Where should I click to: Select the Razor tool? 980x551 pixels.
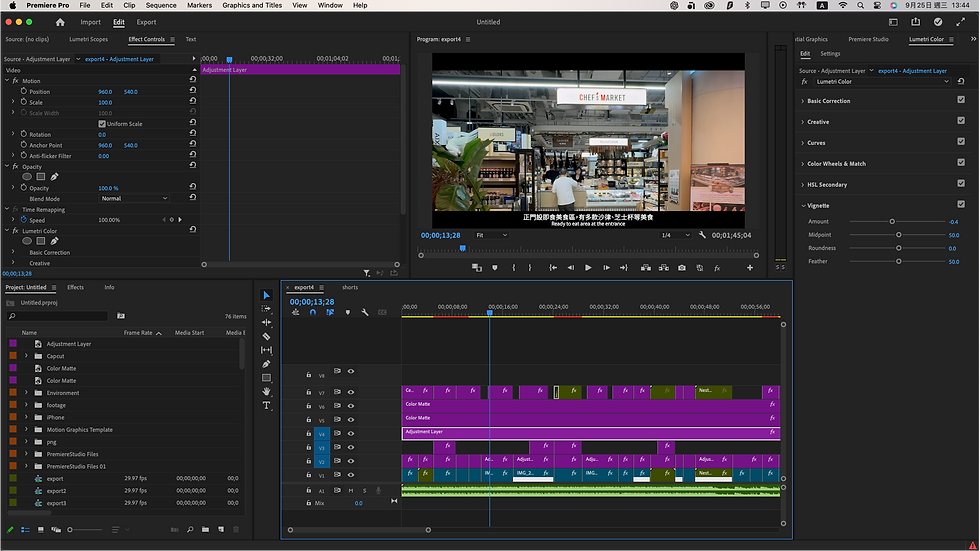(x=266, y=336)
